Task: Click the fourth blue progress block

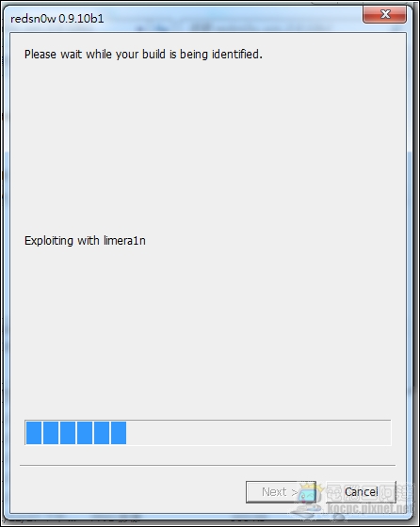Action: tap(85, 433)
